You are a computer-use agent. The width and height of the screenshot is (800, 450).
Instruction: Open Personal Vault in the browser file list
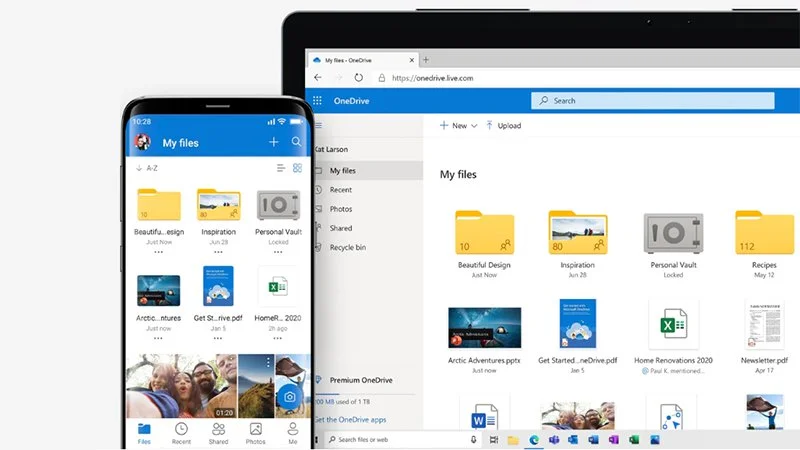point(673,233)
